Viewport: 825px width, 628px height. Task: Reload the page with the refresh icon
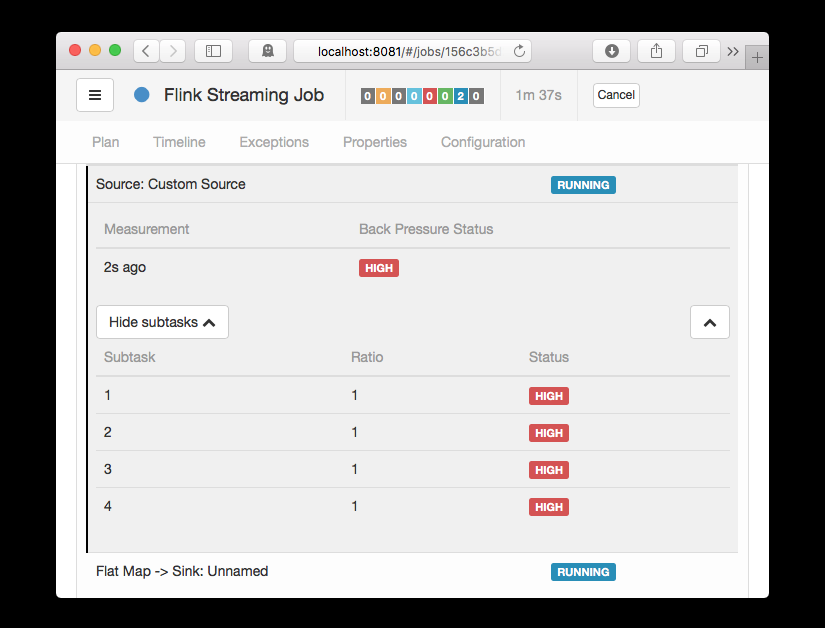tap(519, 51)
